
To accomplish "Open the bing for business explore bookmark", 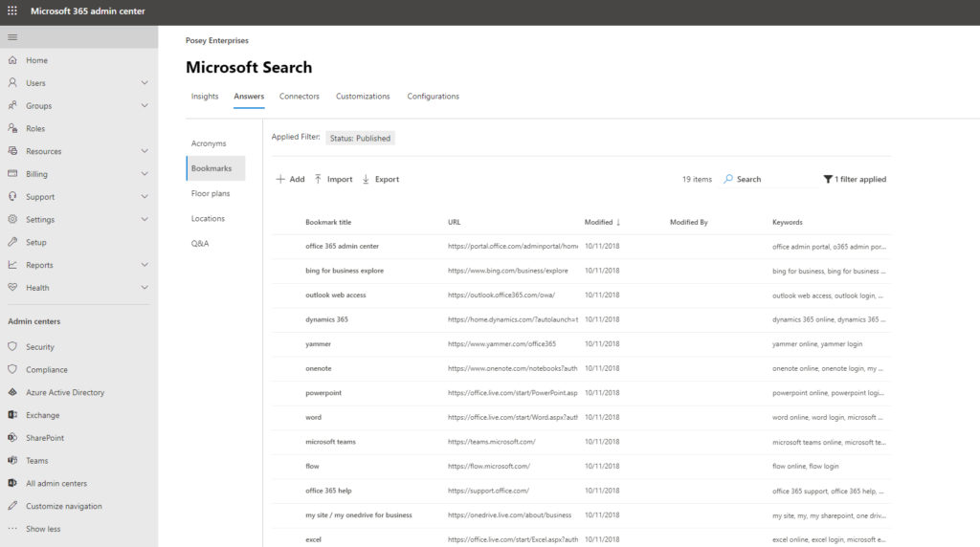I will 345,271.
